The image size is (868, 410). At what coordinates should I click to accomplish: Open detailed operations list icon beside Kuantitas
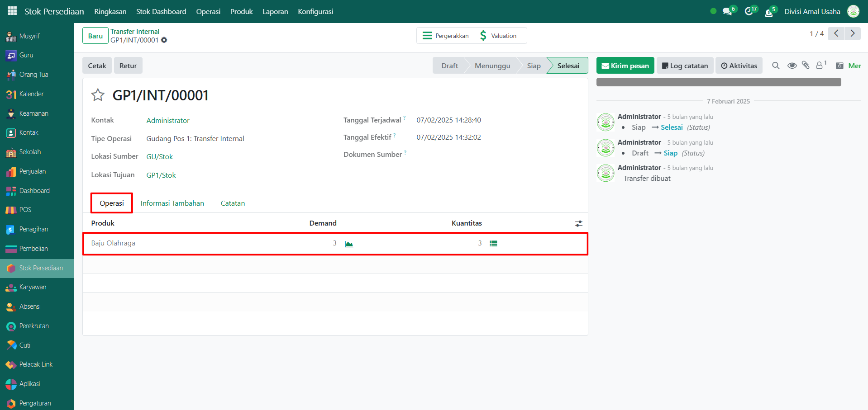493,244
